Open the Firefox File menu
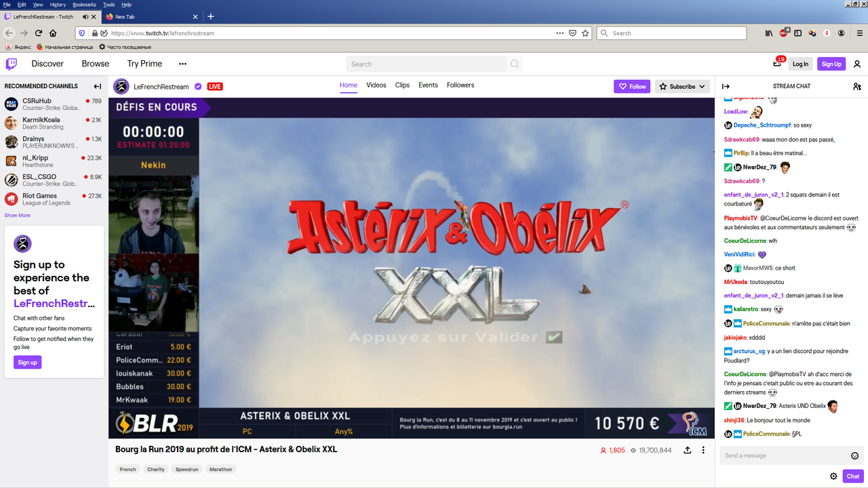Image resolution: width=868 pixels, height=488 pixels. tap(7, 4)
